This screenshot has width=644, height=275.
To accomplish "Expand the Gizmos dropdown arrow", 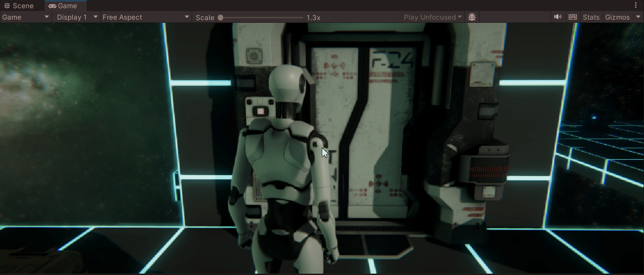I will click(638, 17).
